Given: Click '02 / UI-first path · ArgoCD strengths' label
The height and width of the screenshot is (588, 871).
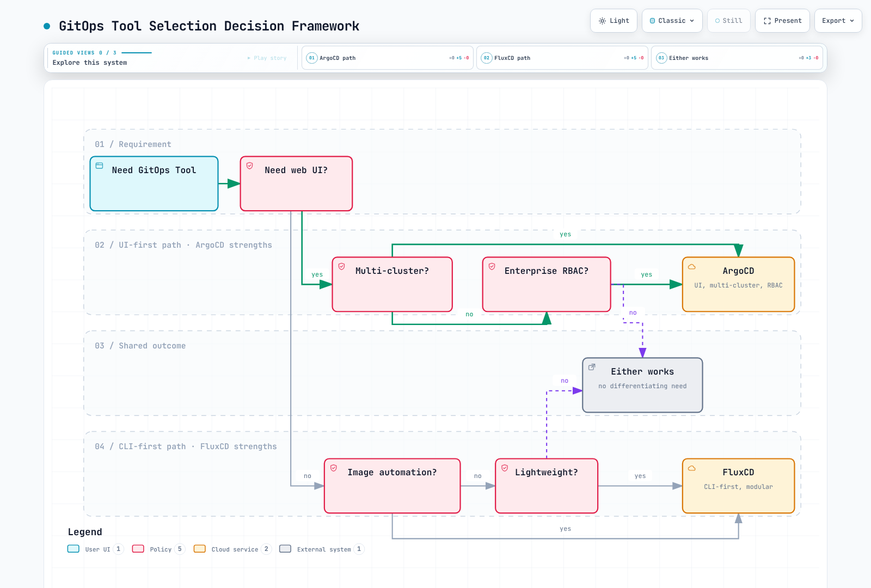Looking at the screenshot, I should point(183,245).
